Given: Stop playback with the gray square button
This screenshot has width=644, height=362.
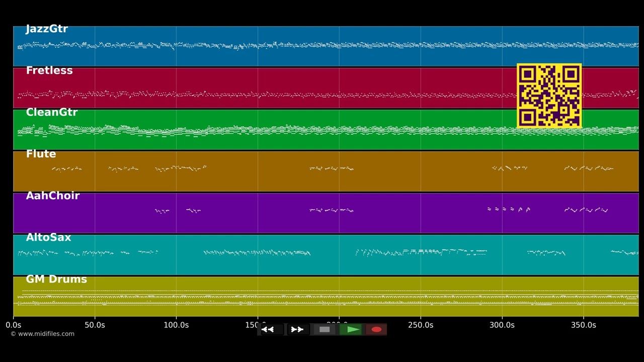Looking at the screenshot, I should point(325,329).
